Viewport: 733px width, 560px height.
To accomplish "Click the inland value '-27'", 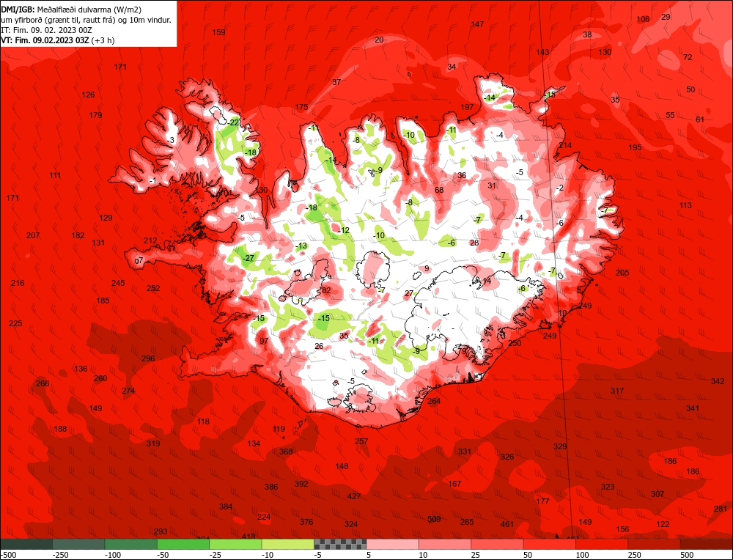I will point(248,258).
